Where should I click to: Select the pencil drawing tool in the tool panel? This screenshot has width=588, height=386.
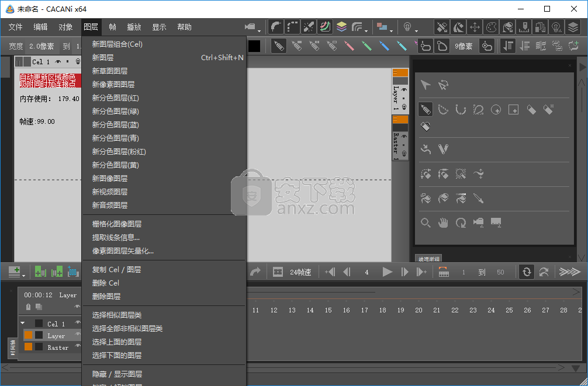point(426,109)
